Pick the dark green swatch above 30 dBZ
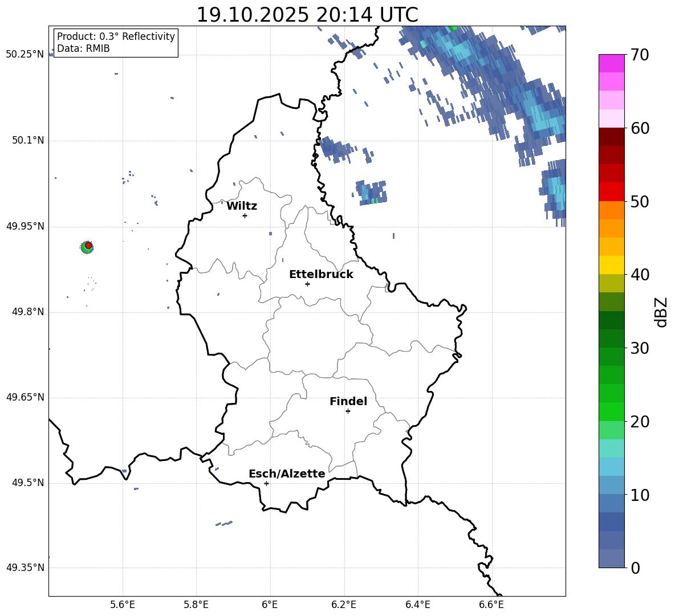675x616 pixels. coord(611,338)
